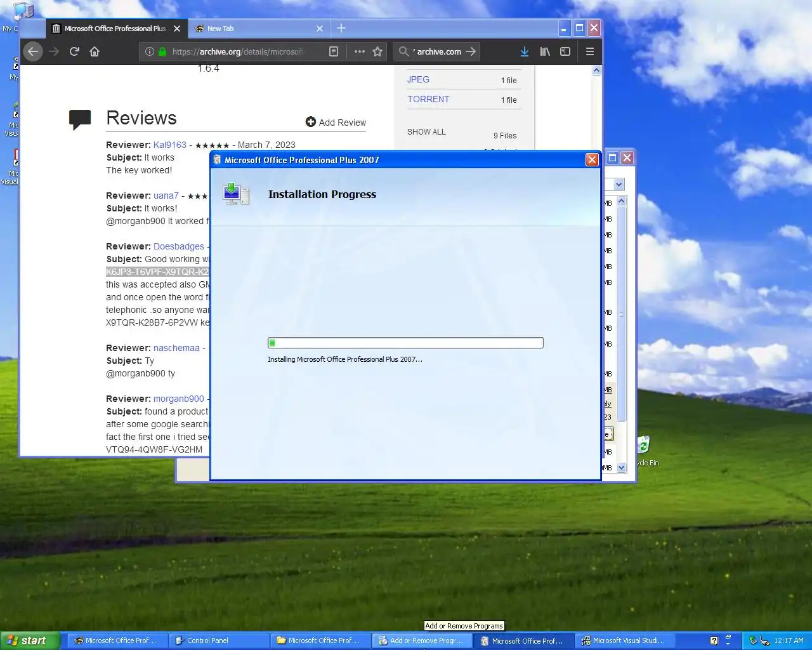Click SHOW ALL files link
Viewport: 812px width, 650px height.
coord(426,131)
